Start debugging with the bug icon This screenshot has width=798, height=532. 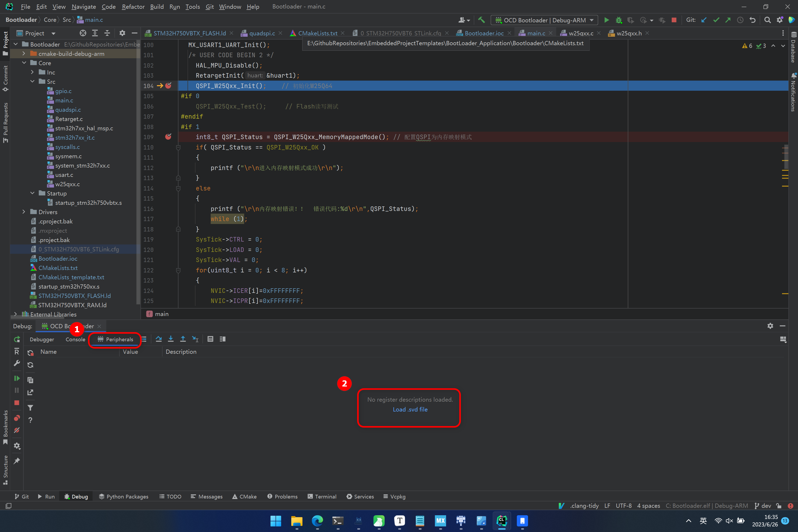click(x=618, y=20)
